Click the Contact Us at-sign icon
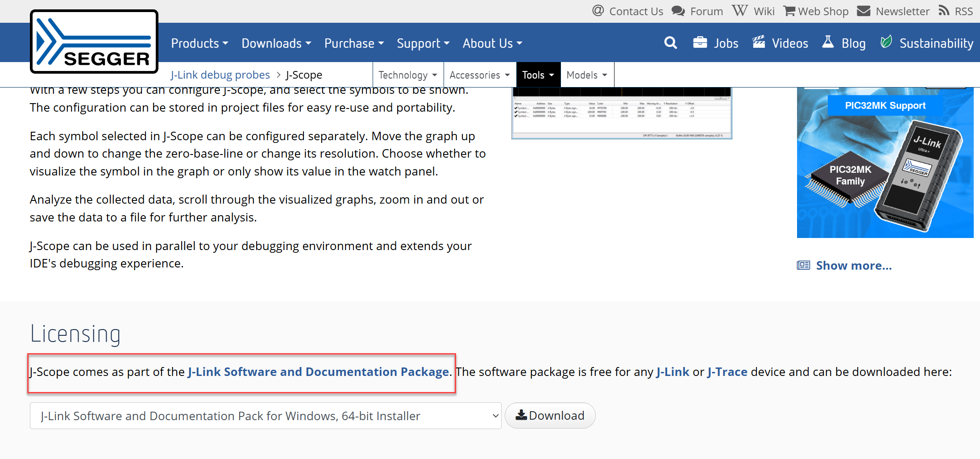Screen dimensions: 980x459 pos(598,10)
